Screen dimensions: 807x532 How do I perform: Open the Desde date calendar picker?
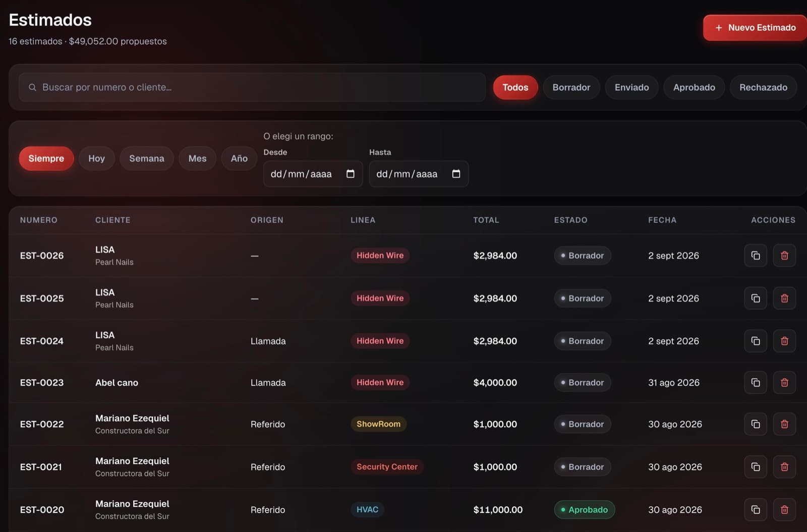[351, 174]
